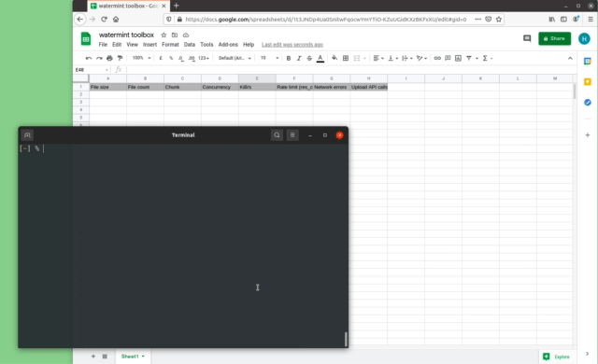Image resolution: width=598 pixels, height=364 pixels.
Task: Create a filter from the toolbar
Action: (x=469, y=58)
